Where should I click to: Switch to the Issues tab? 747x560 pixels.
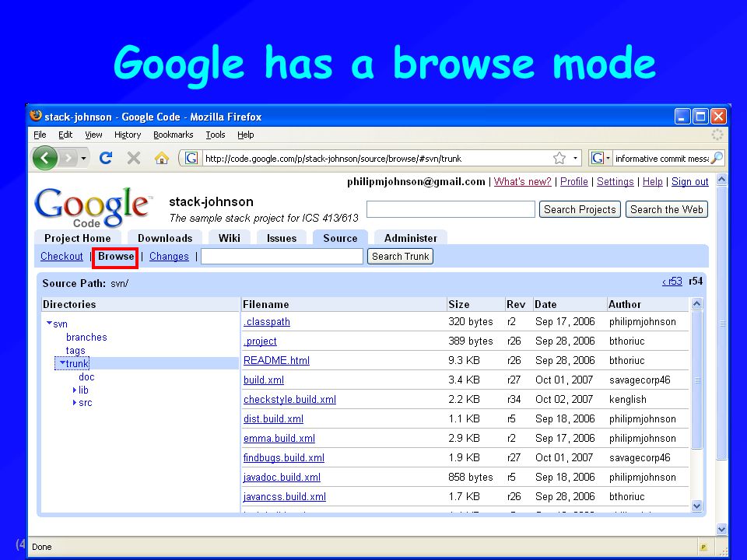282,238
